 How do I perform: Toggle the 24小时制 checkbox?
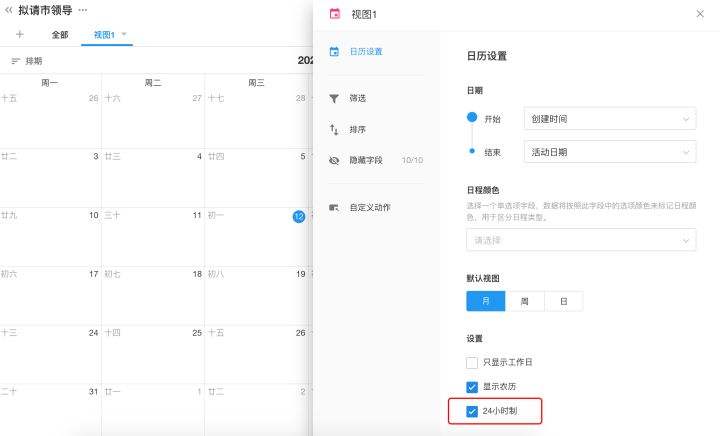click(473, 411)
